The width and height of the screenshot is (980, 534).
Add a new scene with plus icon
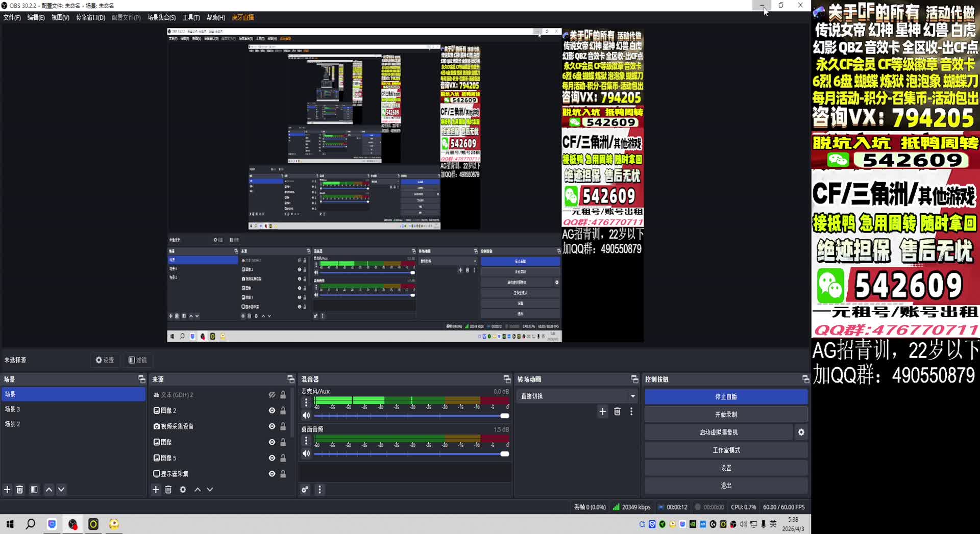7,490
